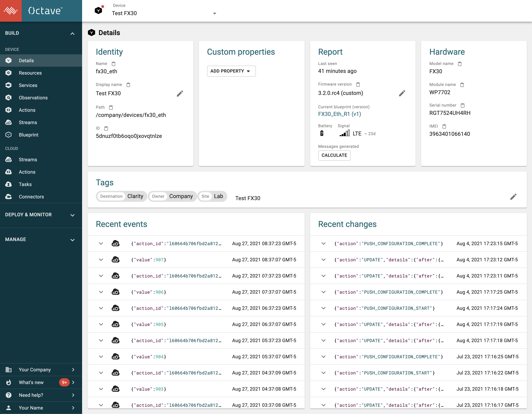The image size is (532, 414).
Task: Expand the 17:23:15 PUSH_CONFIGURATION_COMPLETE change
Action: [x=324, y=244]
